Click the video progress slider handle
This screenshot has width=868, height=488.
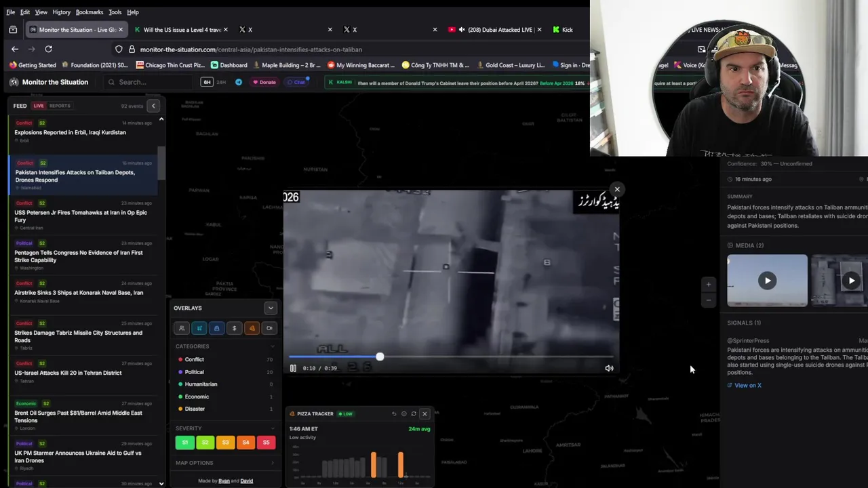point(380,357)
